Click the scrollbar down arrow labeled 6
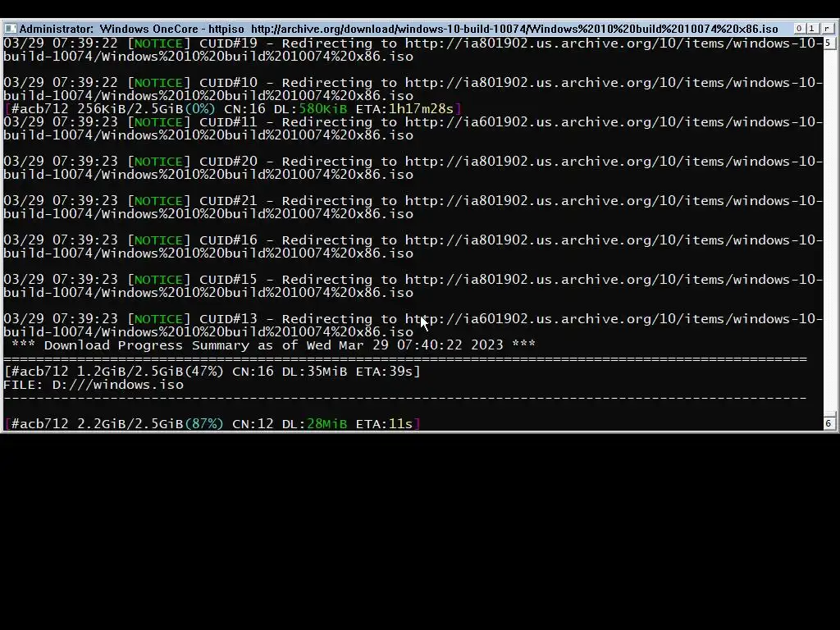This screenshot has height=630, width=840. 829,423
